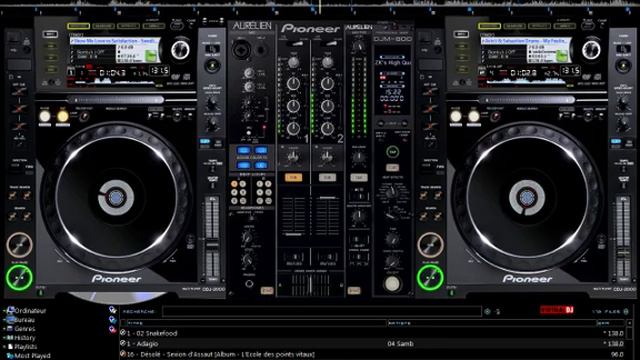The height and width of the screenshot is (360, 640).
Task: Open the lit BROWSE tab on right deck
Action: click(489, 26)
